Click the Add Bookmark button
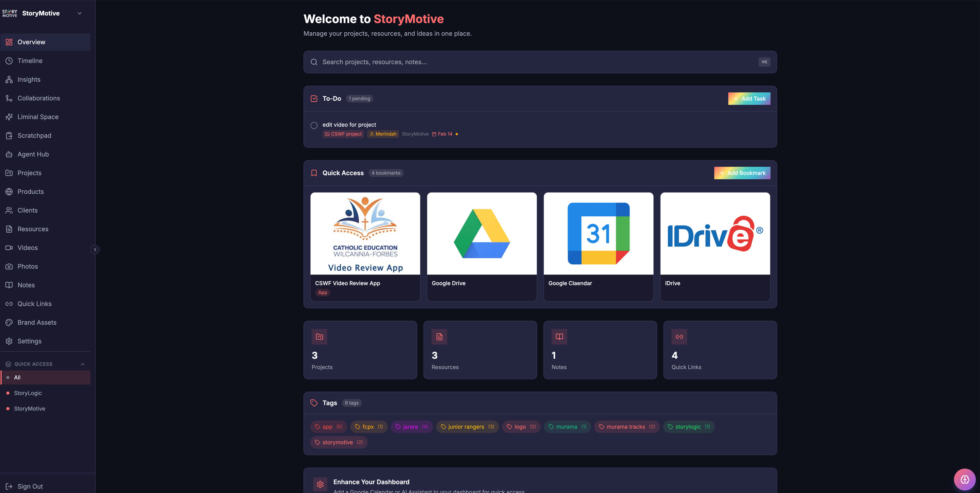This screenshot has height=493, width=980. (742, 173)
